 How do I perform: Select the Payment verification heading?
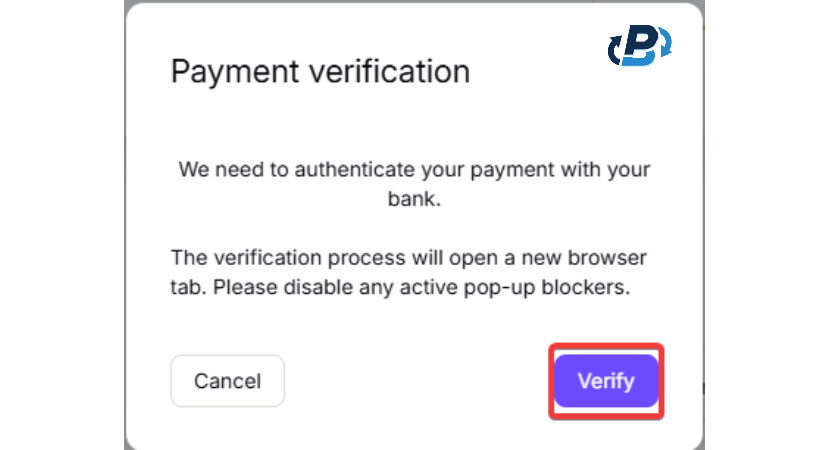(x=320, y=71)
